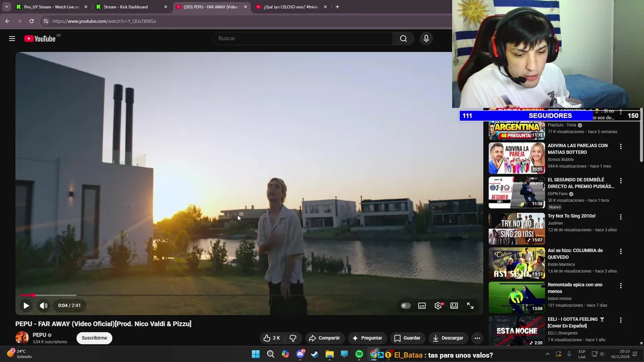Screen dimensions: 644x362
Task: Open options for COLUMBIA DE QUEVEDO video
Action: 621,251
